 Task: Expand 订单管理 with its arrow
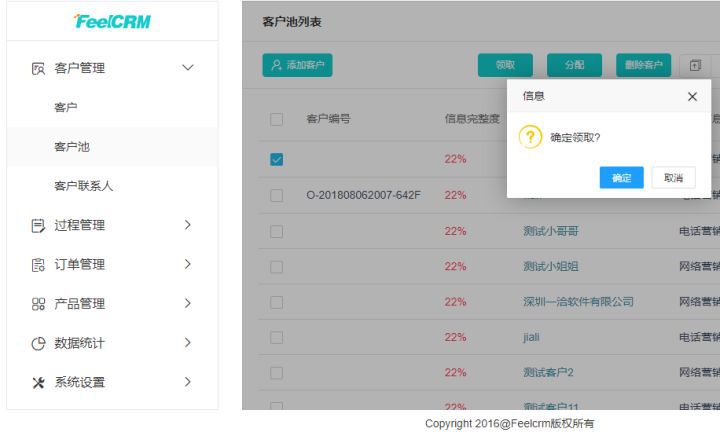click(187, 264)
